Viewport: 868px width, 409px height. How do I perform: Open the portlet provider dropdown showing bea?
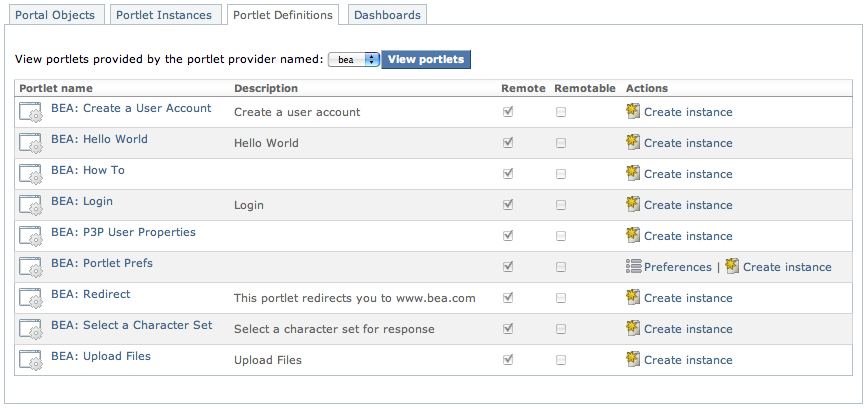point(354,60)
